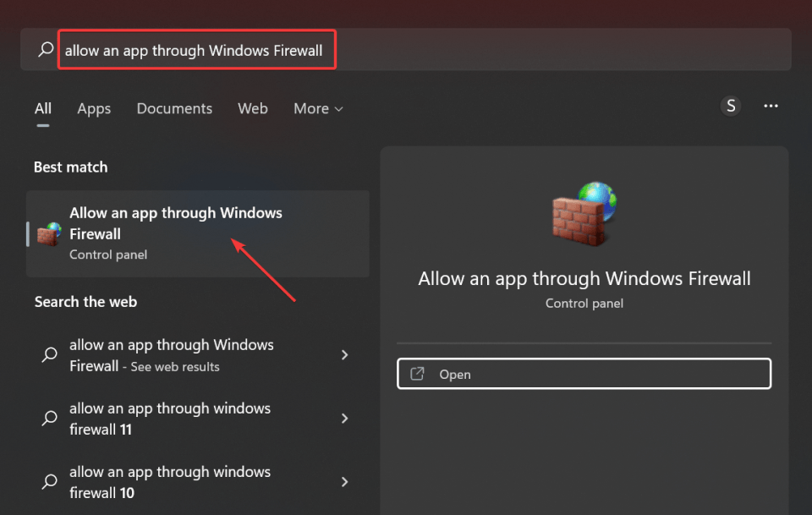Click magnifier icon next to 'firewall 11' suggestion
Screen dimensions: 812x515
(x=50, y=419)
